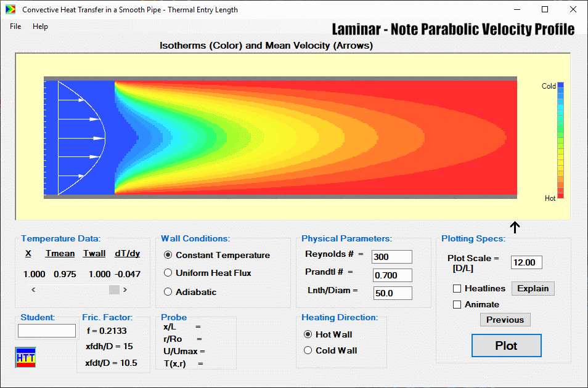
Task: Click the Previous button
Action: [505, 320]
